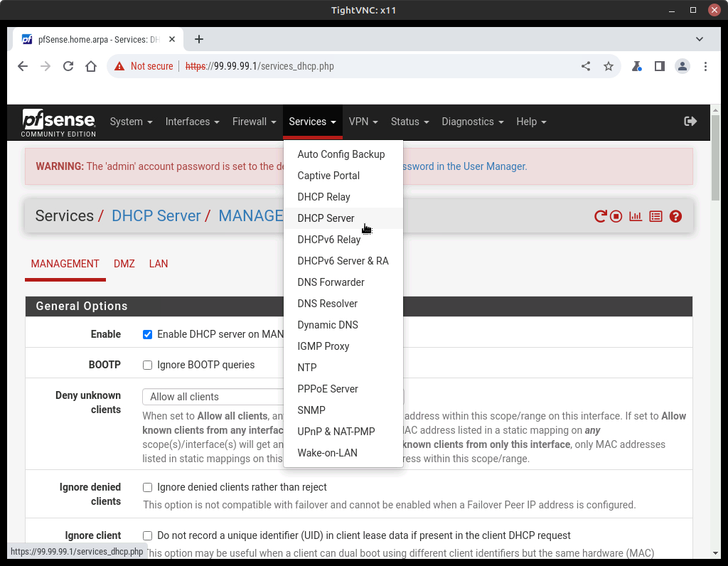Expand the Interfaces menu
The height and width of the screenshot is (566, 728).
[x=192, y=122]
